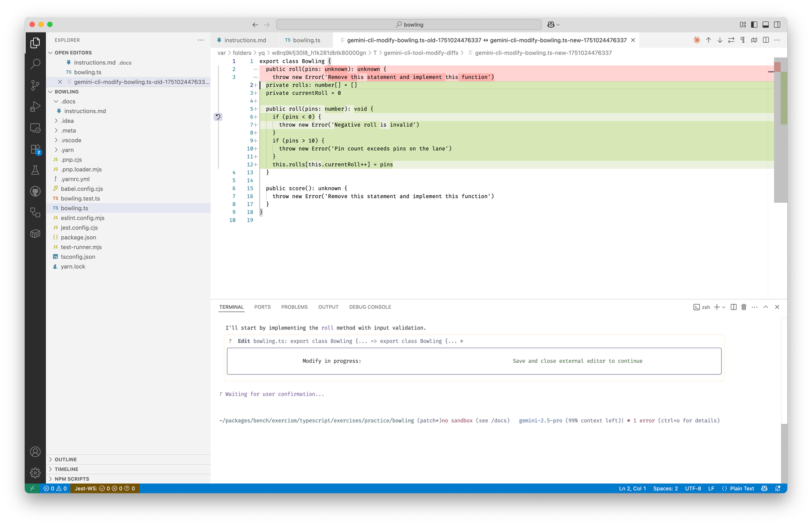Go to previous change in diff
This screenshot has width=812, height=526.
click(x=708, y=40)
